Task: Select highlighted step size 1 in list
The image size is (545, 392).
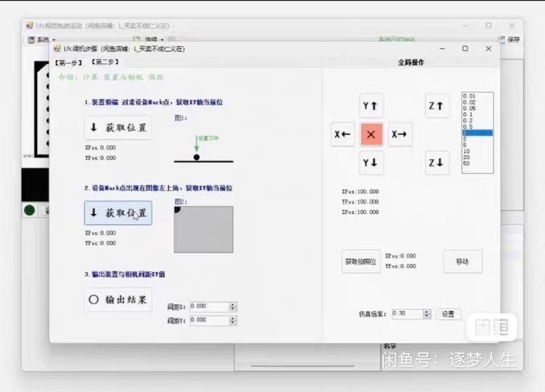Action: point(477,133)
